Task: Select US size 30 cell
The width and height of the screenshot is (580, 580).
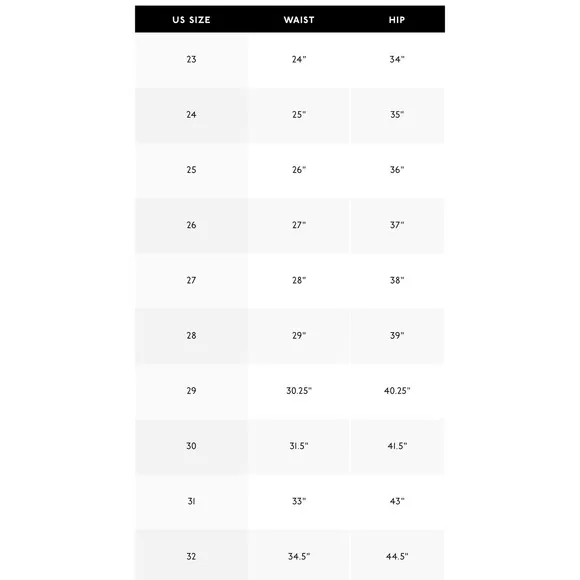Action: [x=191, y=446]
